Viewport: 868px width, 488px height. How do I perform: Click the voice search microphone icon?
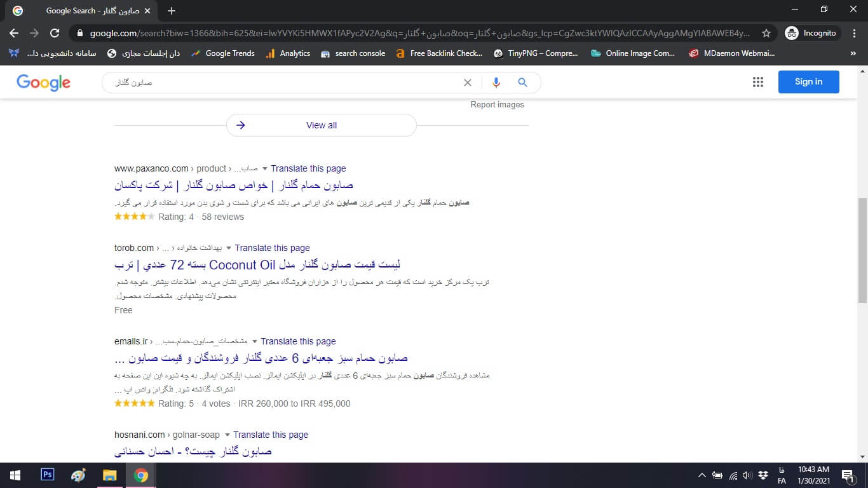pyautogui.click(x=496, y=83)
